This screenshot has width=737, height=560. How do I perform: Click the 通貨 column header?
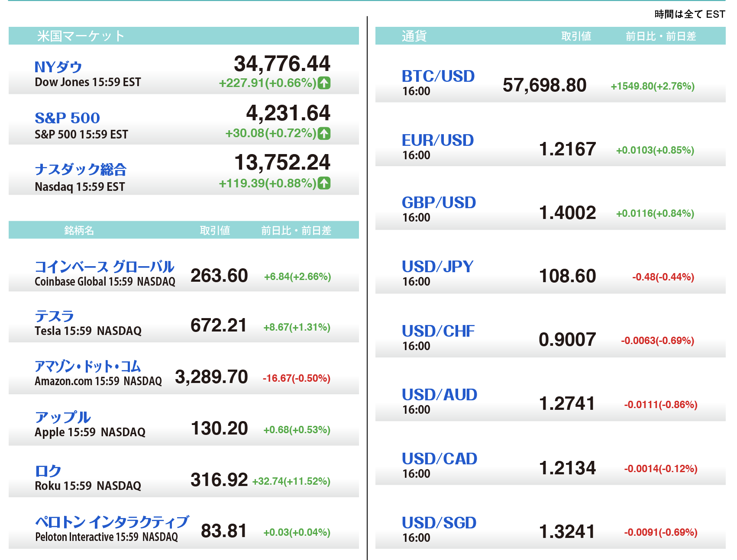coord(414,36)
